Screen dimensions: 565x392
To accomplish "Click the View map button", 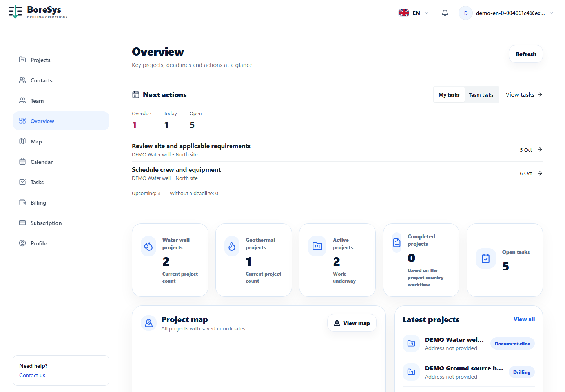I will pyautogui.click(x=352, y=323).
